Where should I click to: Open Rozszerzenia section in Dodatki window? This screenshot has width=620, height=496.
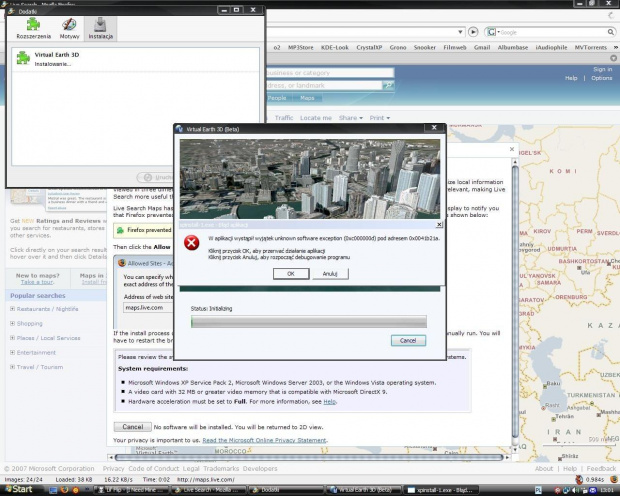pos(34,28)
